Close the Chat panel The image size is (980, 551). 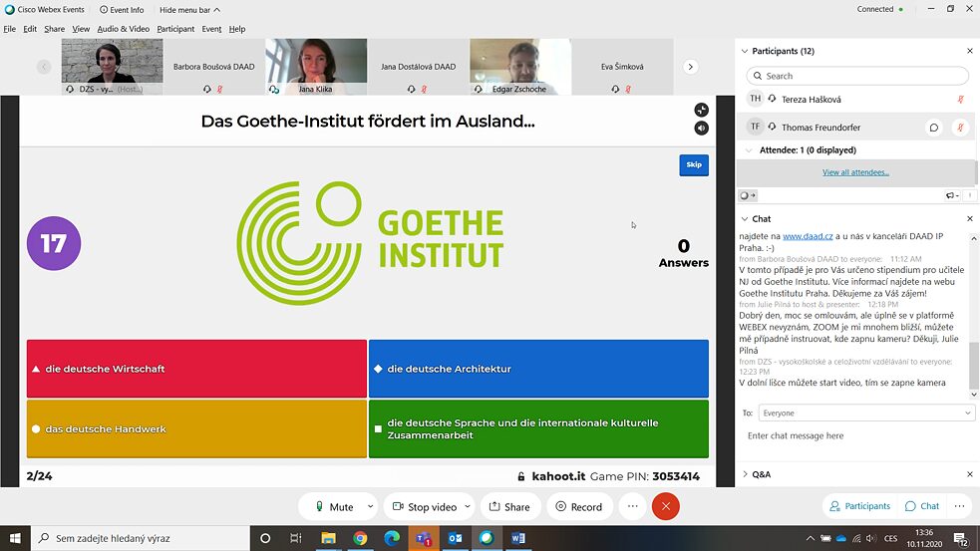point(969,218)
